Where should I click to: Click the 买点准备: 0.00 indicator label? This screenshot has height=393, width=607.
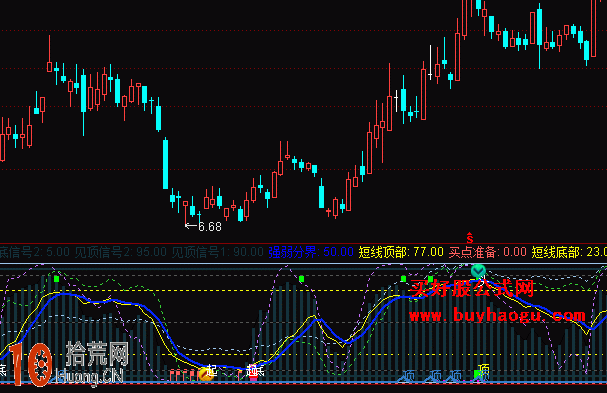coord(488,252)
